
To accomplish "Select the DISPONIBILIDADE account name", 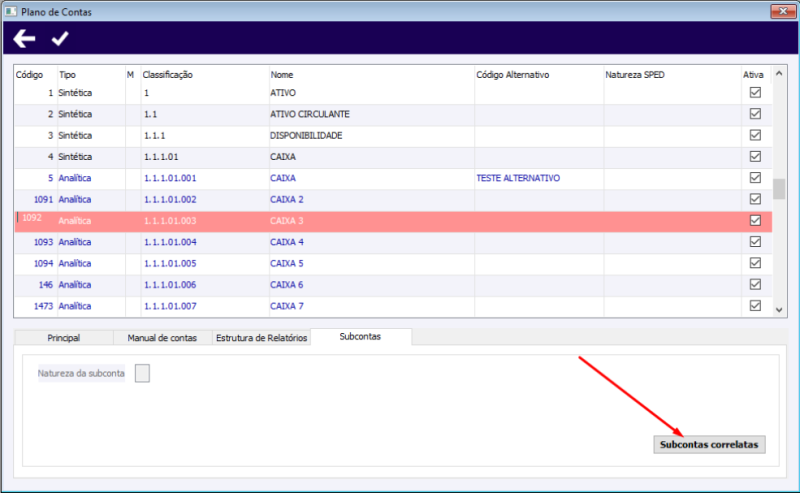I will click(x=306, y=136).
